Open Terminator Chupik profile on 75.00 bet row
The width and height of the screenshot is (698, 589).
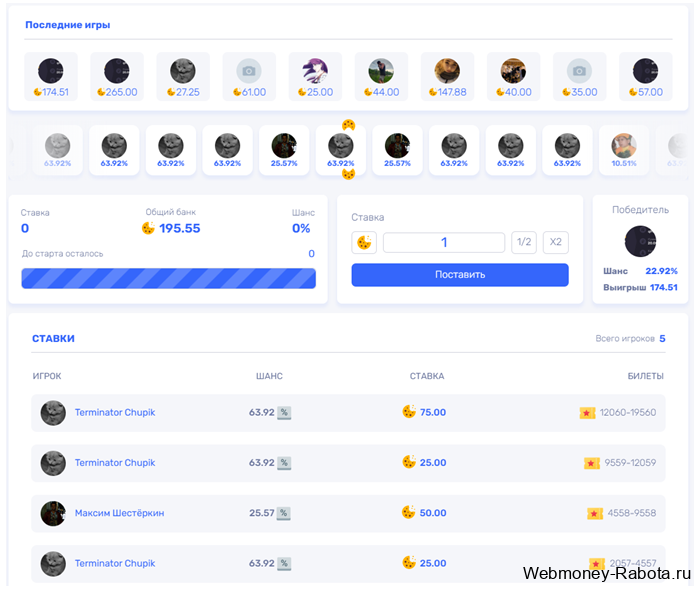pyautogui.click(x=115, y=413)
